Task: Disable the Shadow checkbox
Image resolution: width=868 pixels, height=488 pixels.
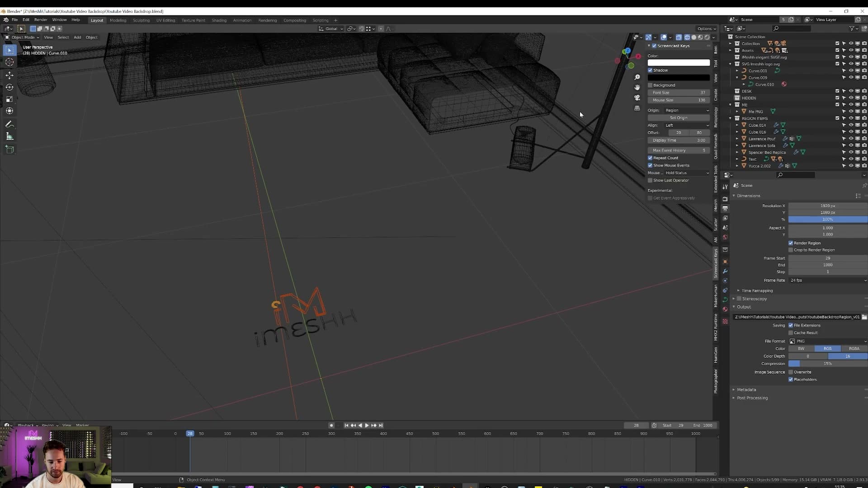Action: coord(650,70)
